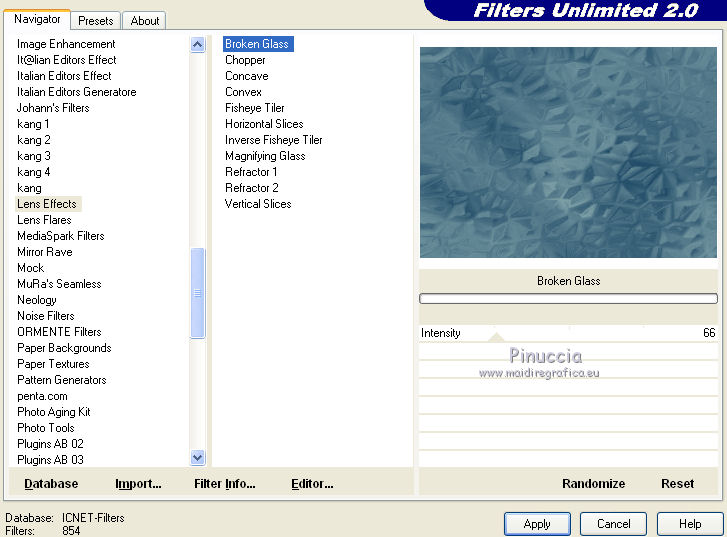Adjust the Intensity slider handle

point(496,337)
